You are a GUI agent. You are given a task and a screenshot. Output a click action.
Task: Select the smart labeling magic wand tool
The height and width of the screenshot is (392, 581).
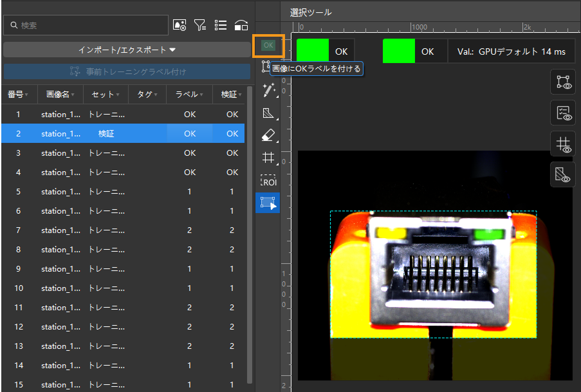268,91
